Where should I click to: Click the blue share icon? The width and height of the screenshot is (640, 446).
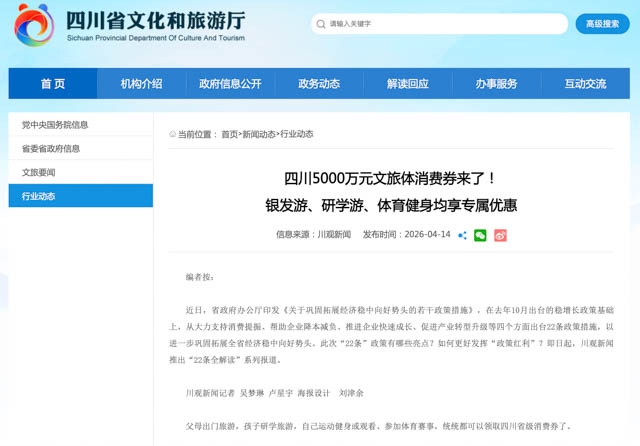[x=462, y=235]
